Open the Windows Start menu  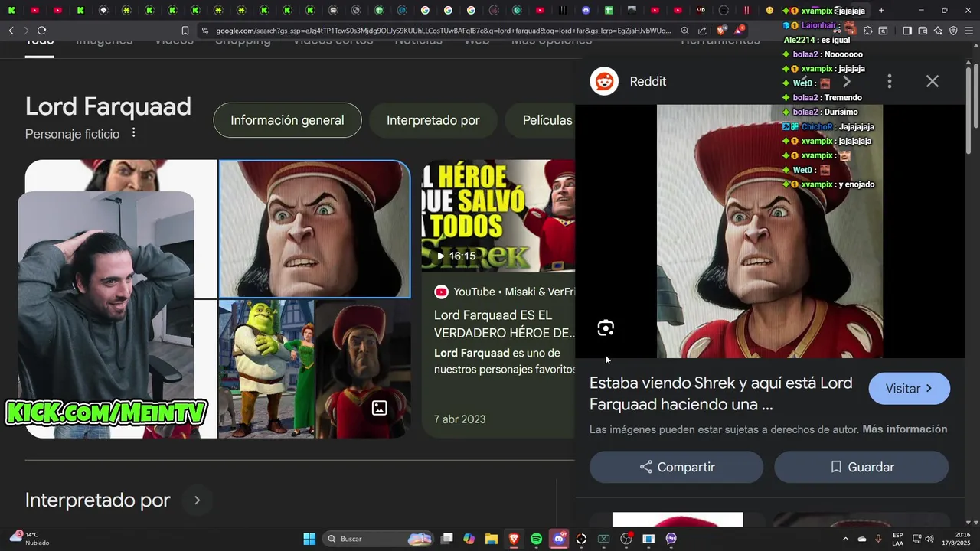[x=309, y=539]
